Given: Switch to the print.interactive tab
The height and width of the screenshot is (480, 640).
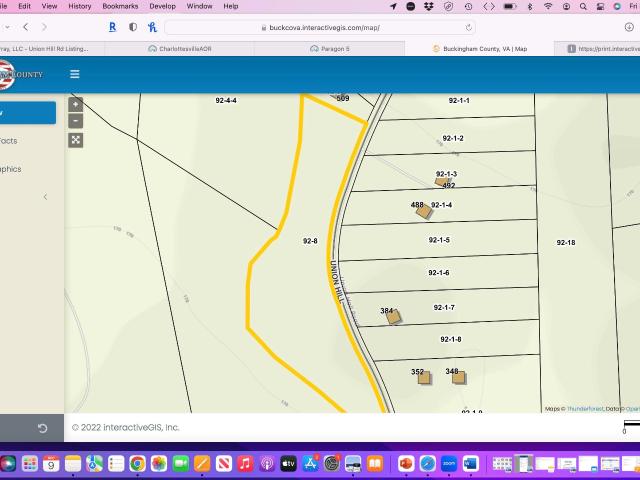Looking at the screenshot, I should (597, 49).
